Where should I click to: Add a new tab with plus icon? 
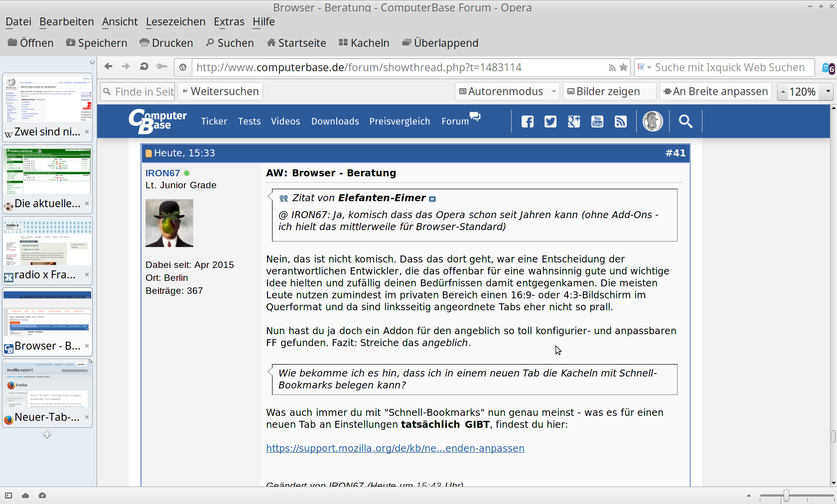pos(47,435)
